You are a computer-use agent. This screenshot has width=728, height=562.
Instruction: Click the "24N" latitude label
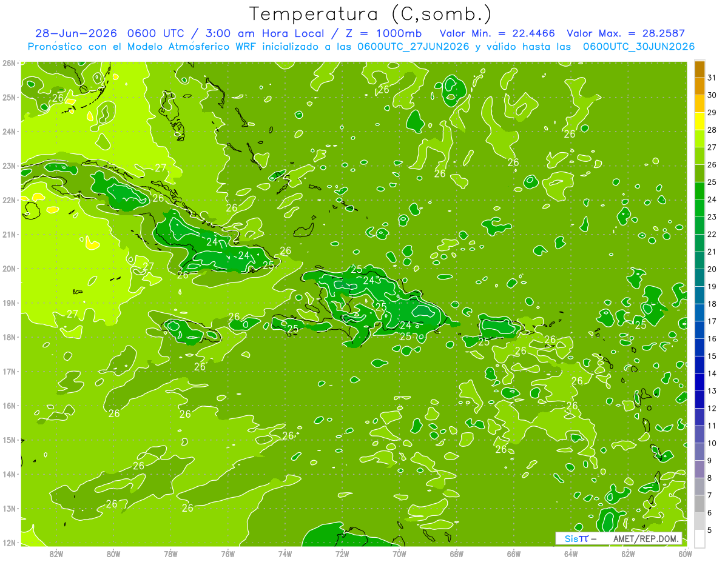pos(9,132)
